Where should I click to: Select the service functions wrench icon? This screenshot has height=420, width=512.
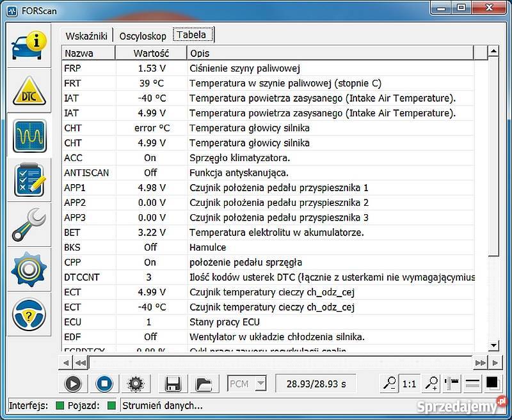click(x=29, y=226)
